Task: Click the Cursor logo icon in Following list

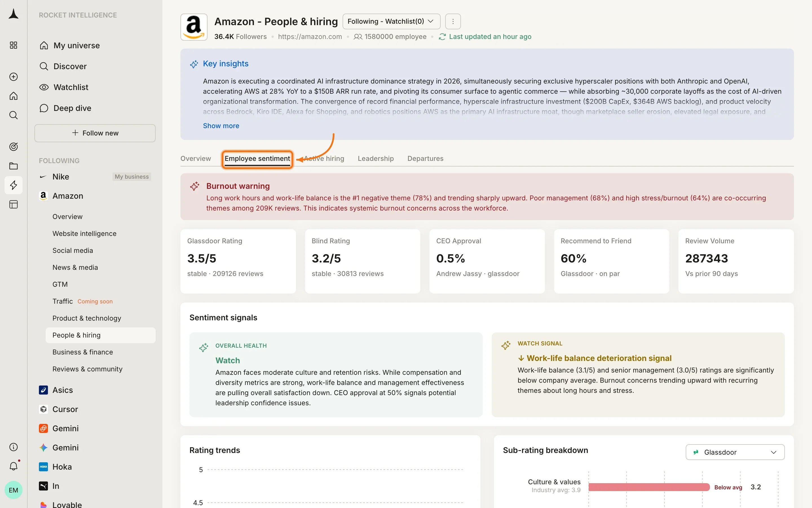Action: click(x=43, y=409)
